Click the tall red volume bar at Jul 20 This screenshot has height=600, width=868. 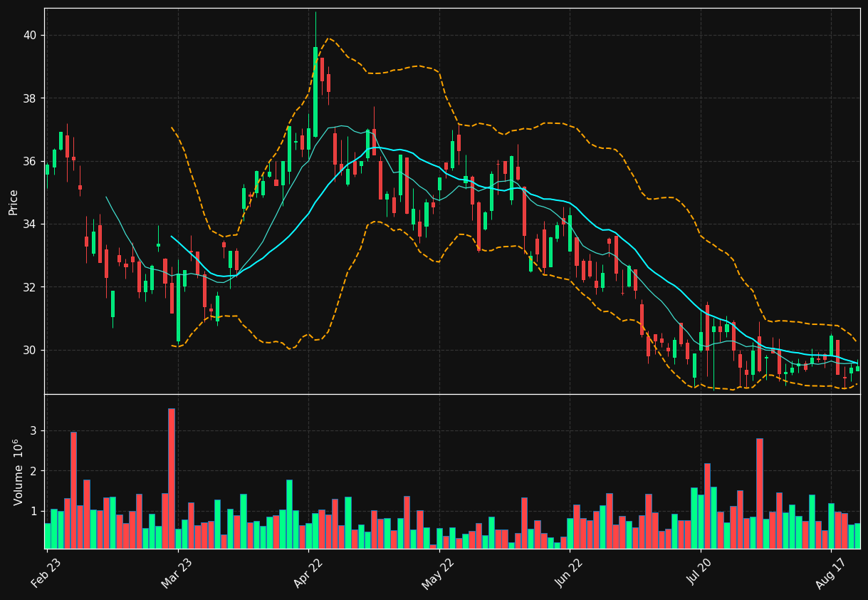pos(707,506)
